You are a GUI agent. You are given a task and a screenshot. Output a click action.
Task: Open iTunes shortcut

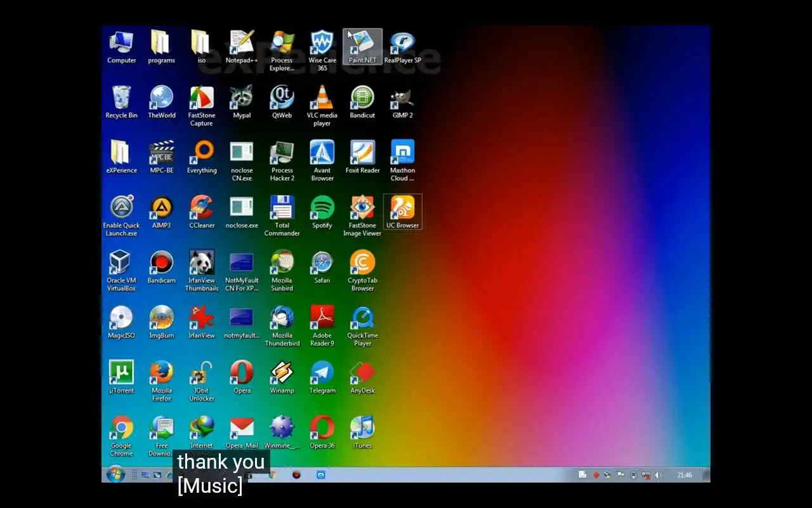[x=362, y=433]
